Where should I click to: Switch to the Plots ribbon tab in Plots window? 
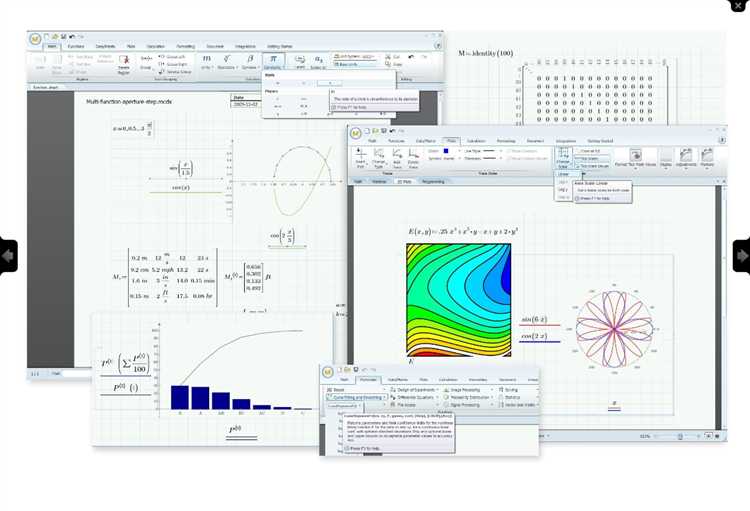(x=451, y=141)
